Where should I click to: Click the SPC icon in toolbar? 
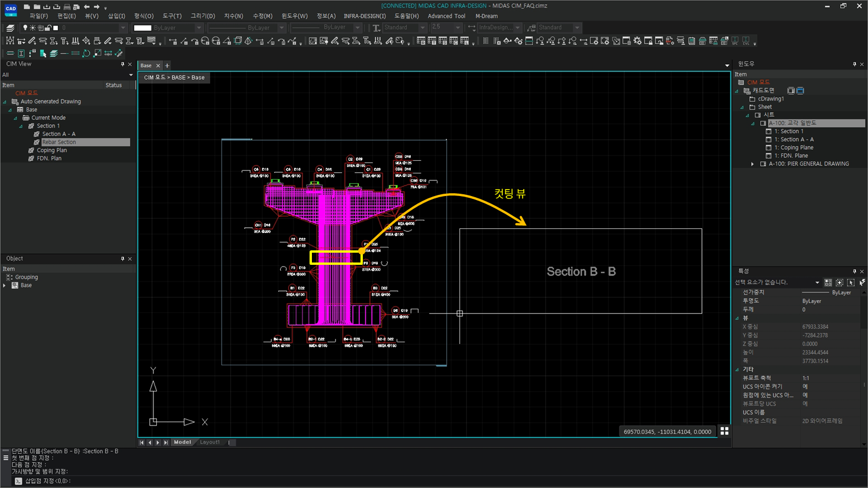[735, 41]
